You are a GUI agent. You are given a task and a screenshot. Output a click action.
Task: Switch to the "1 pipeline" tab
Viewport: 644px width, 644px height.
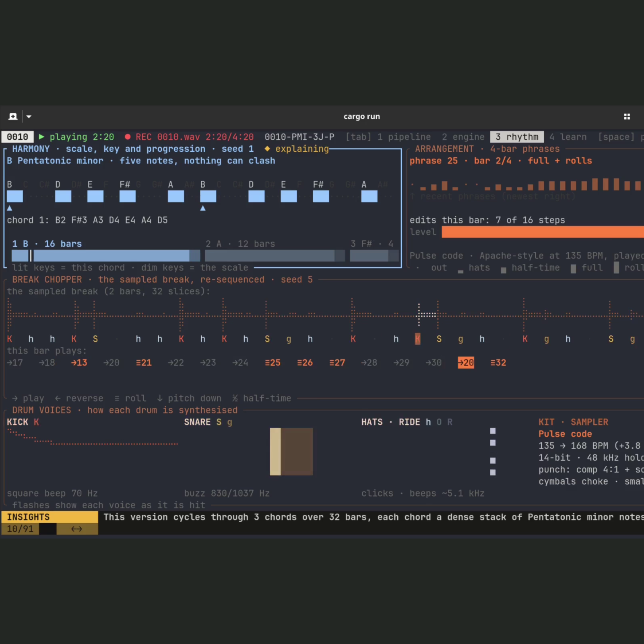click(404, 137)
